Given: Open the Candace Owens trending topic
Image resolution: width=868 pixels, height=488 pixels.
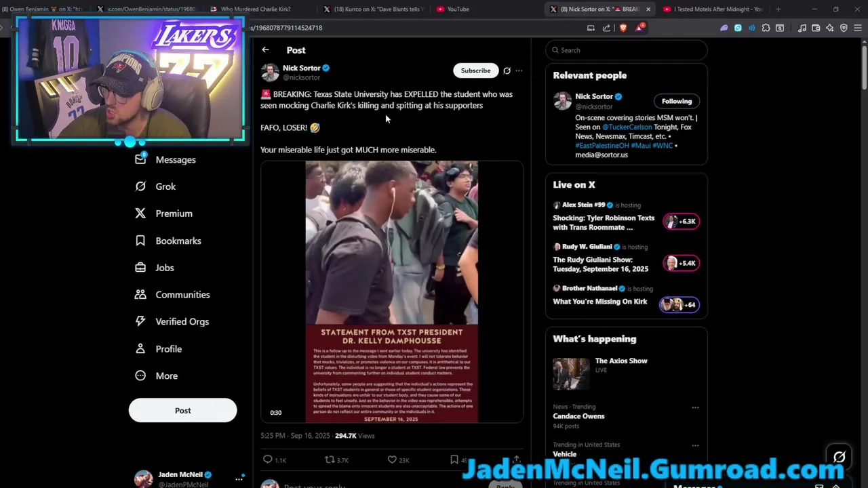Looking at the screenshot, I should tap(578, 416).
